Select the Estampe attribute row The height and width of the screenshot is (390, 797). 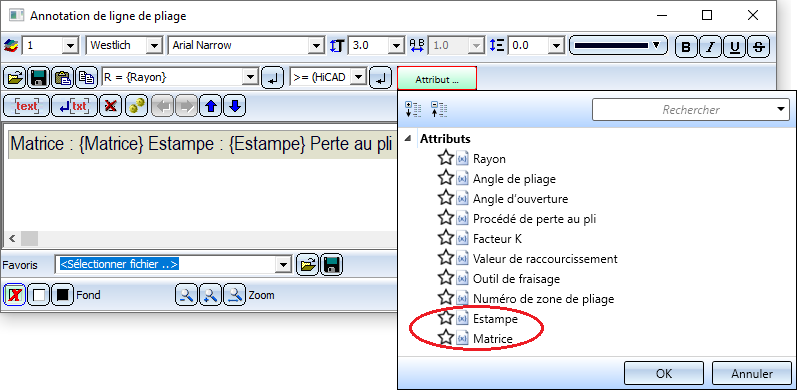(x=495, y=319)
